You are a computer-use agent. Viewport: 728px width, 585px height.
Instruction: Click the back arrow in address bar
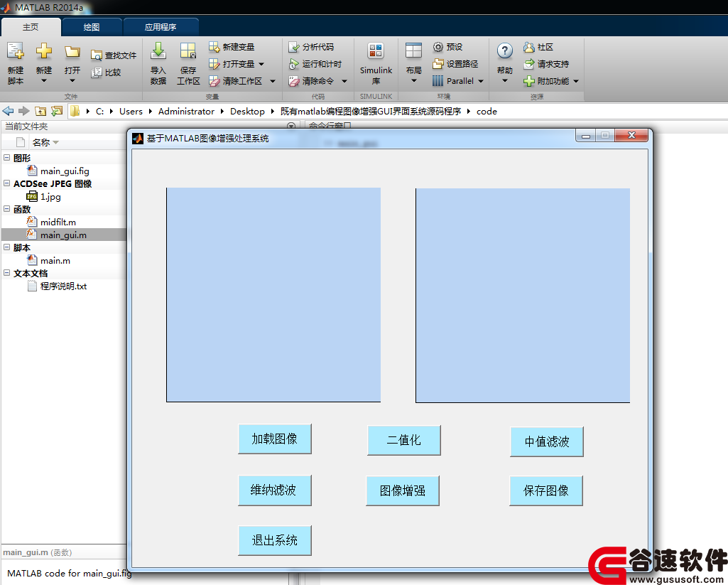tap(8, 111)
